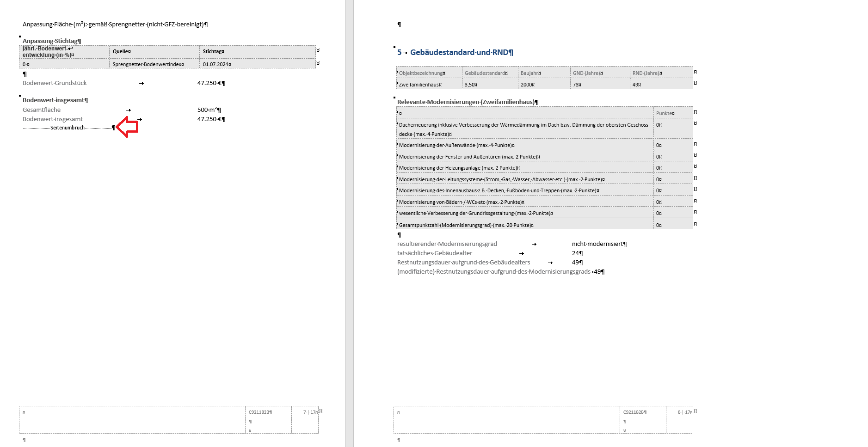868x447 pixels.
Task: Click '(modifizierte) Restnutzungsdauer aufgrund des Modernisierungsgrads' line
Action: (x=501, y=272)
